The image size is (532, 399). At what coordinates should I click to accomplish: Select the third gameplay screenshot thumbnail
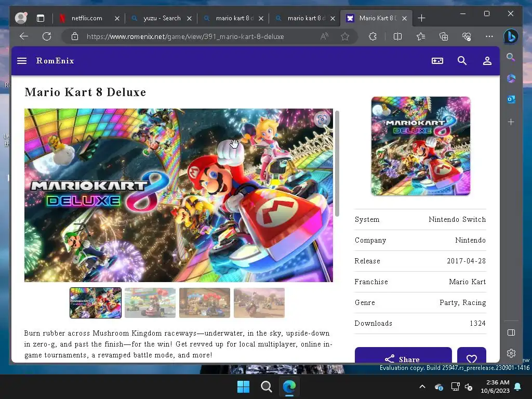pyautogui.click(x=205, y=303)
